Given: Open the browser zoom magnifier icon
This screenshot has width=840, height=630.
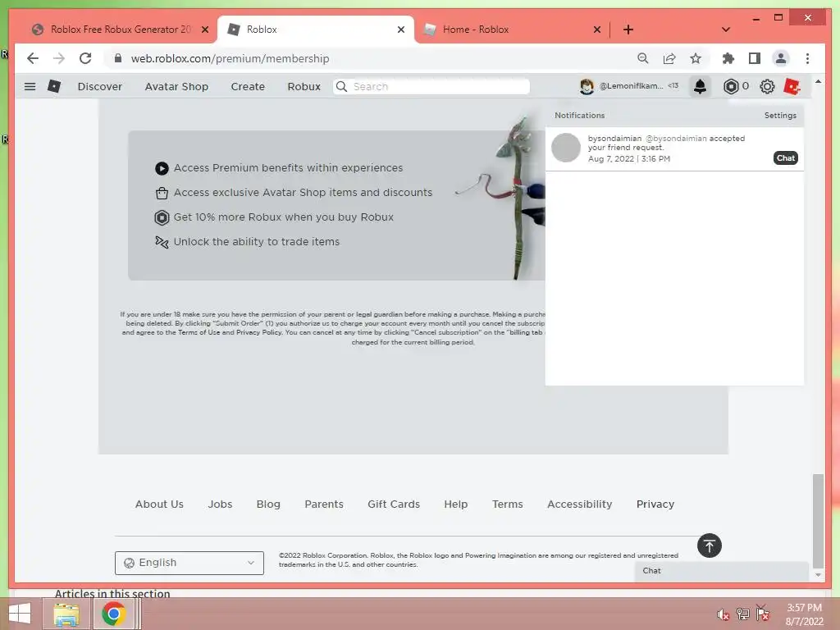Looking at the screenshot, I should [643, 58].
